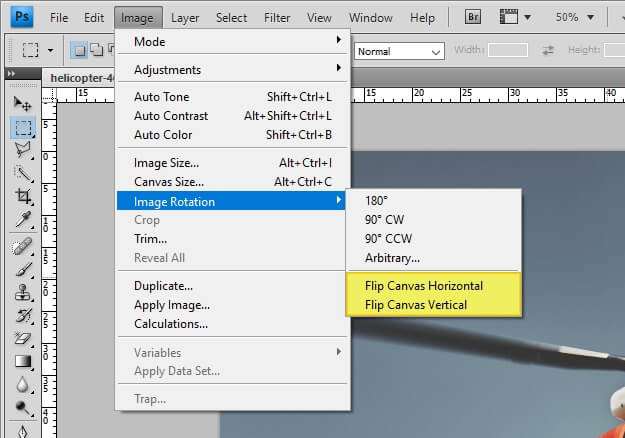Choose Auto Color
This screenshot has height=438, width=625.
click(x=233, y=135)
